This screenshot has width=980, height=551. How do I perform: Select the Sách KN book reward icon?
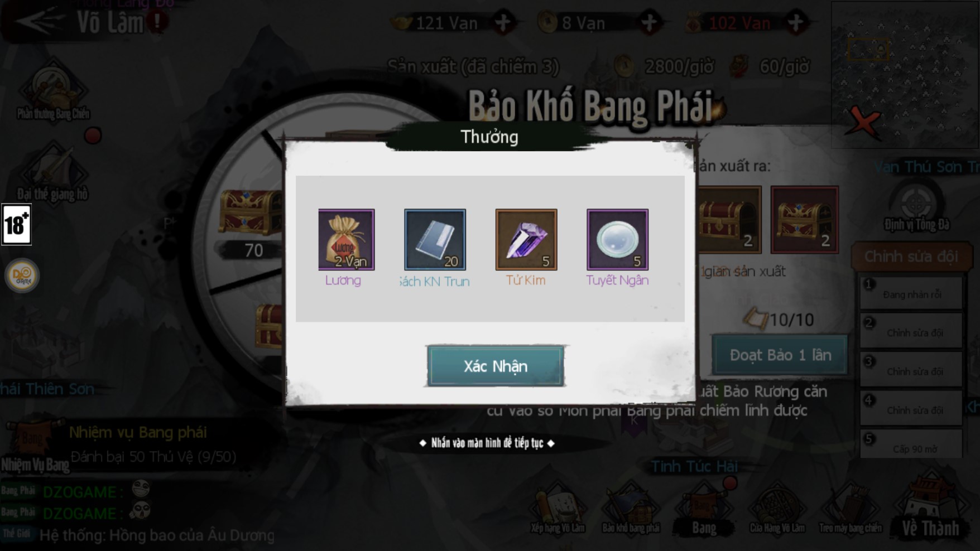pos(435,240)
